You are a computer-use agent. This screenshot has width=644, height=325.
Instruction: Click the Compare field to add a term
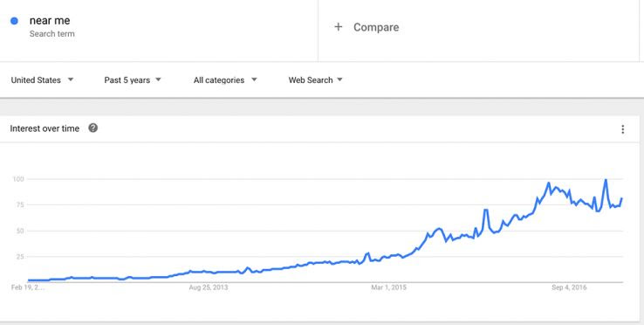tap(478, 28)
